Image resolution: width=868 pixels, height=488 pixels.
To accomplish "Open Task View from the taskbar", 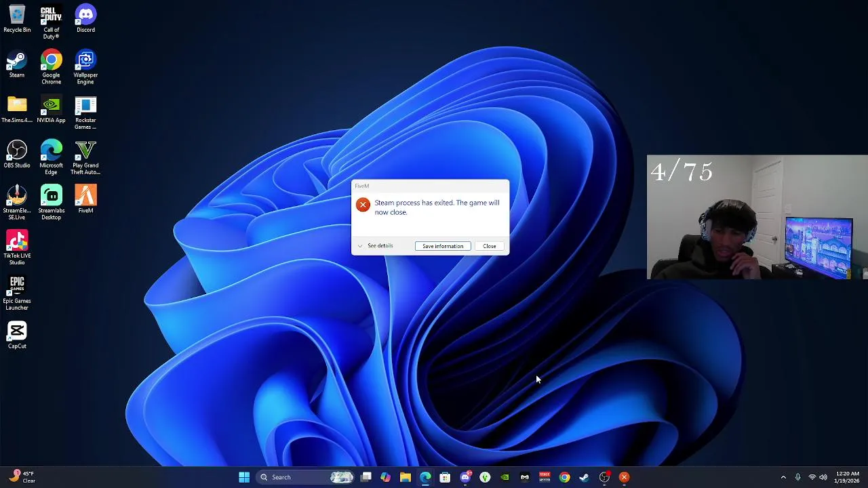I will point(366,477).
